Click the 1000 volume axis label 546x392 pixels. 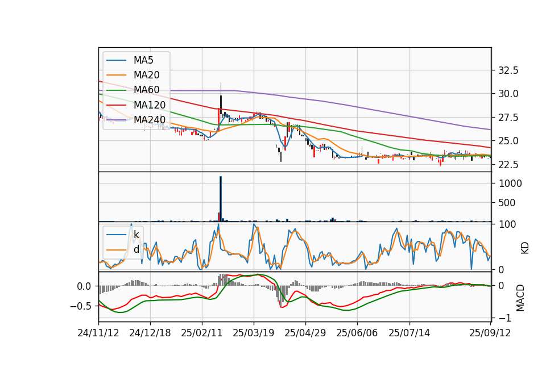(x=510, y=184)
